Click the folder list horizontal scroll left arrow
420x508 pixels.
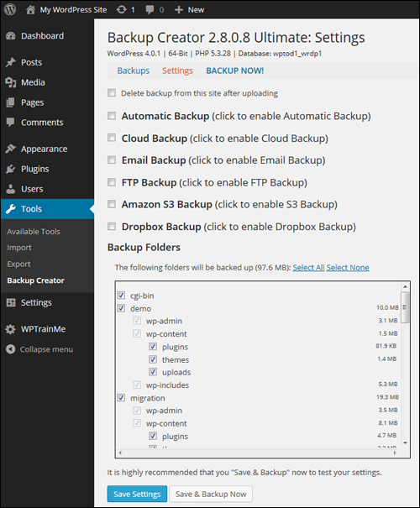(120, 453)
